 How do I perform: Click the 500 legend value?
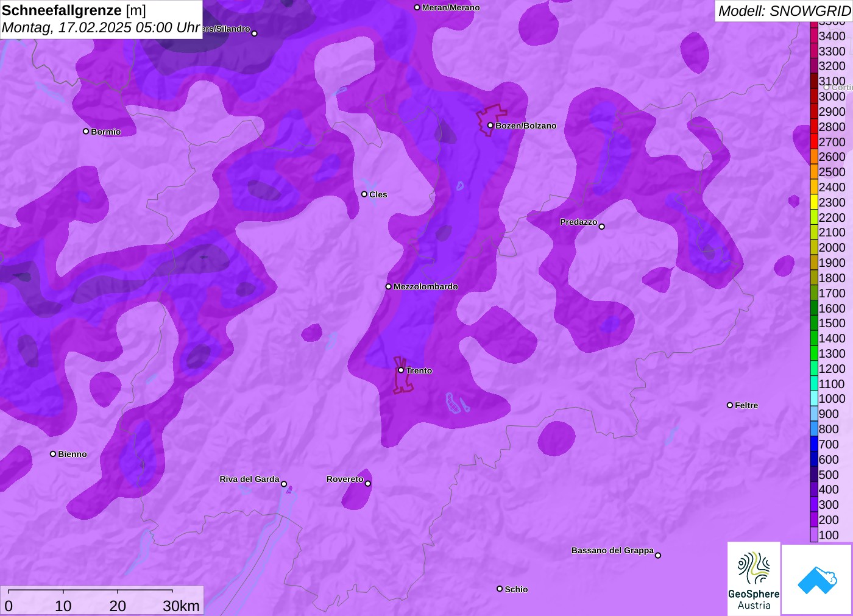(x=829, y=475)
